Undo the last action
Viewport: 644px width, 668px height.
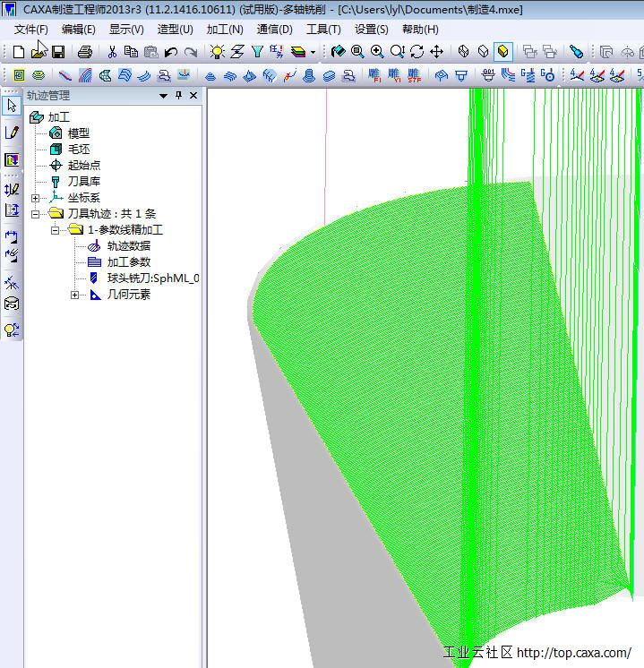[x=171, y=52]
